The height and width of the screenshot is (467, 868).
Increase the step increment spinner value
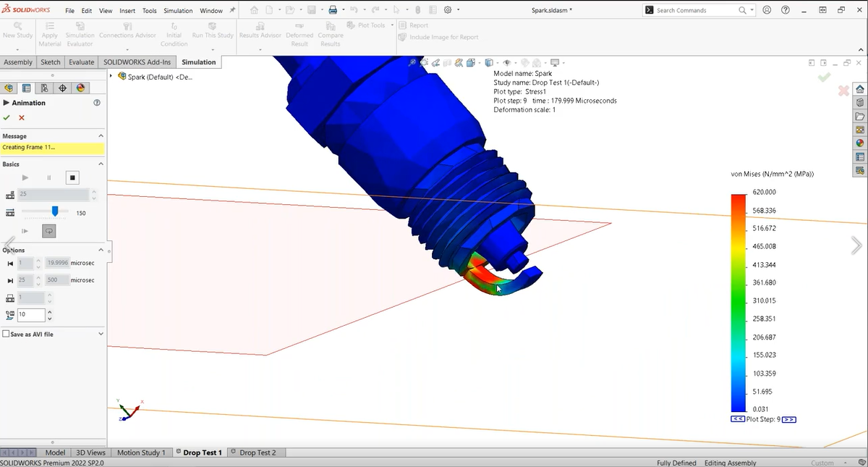click(x=49, y=312)
